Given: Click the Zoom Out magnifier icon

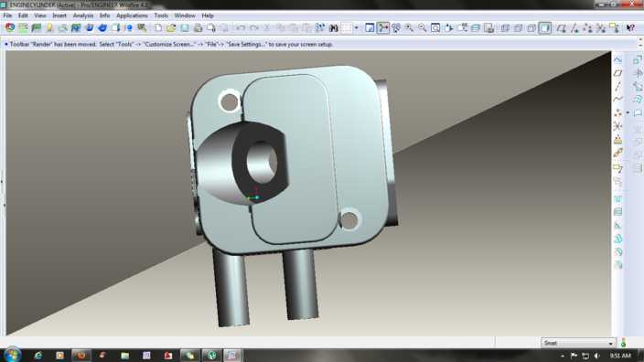Looking at the screenshot, I should pos(423,28).
